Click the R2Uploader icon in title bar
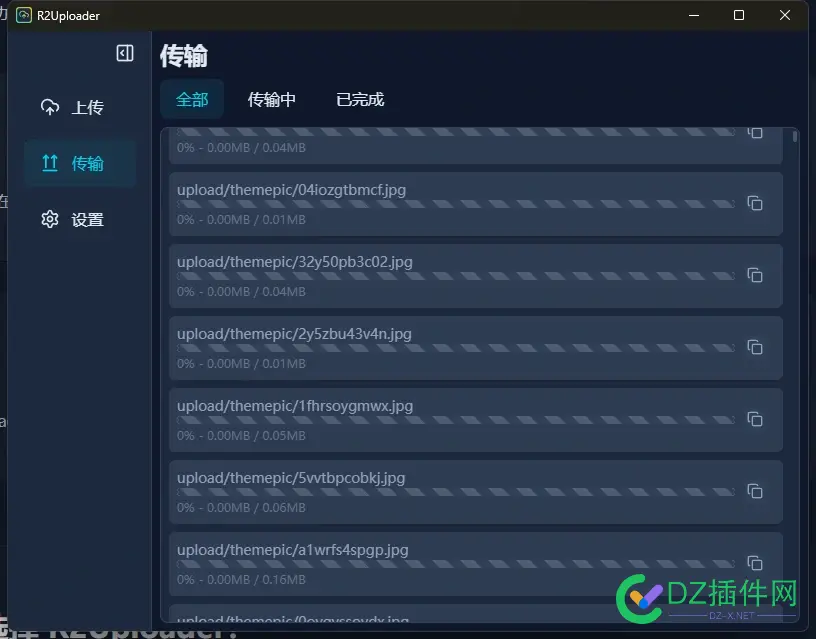The image size is (816, 639). pyautogui.click(x=22, y=15)
